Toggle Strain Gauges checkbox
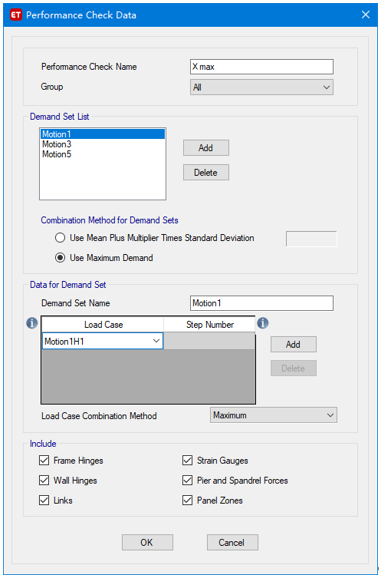Image resolution: width=379 pixels, height=576 pixels. point(187,460)
